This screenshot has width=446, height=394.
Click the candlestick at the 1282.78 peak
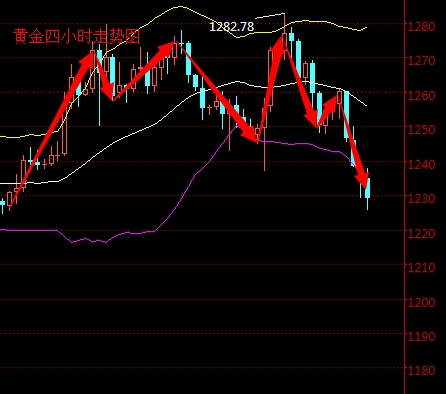[284, 37]
